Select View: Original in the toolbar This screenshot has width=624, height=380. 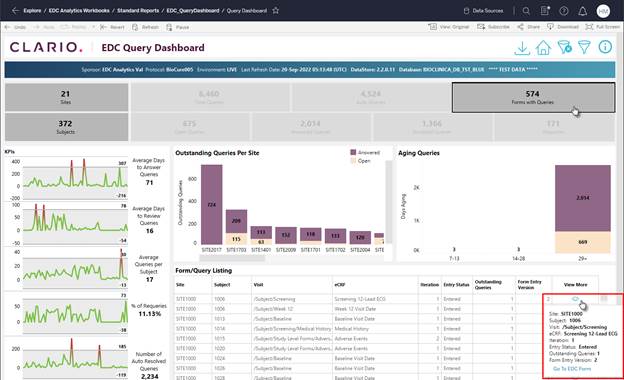[x=449, y=27]
